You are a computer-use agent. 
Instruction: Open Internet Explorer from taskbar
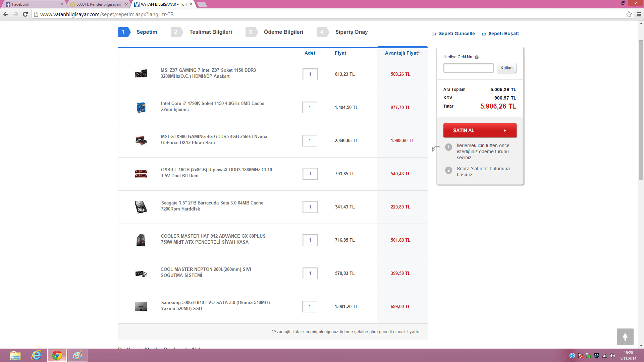(x=36, y=355)
